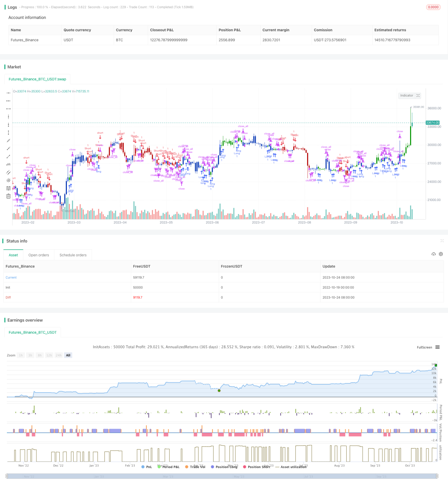The width and height of the screenshot is (448, 486).
Task: Click the right handle of range navigator
Action: coord(437,476)
